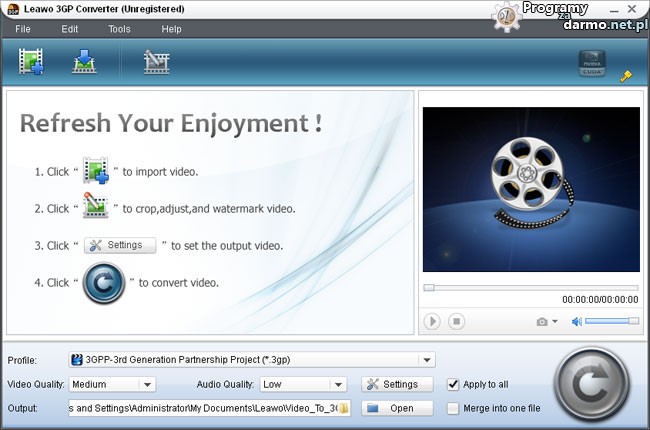Click the Open output folder button
The image size is (650, 430).
pos(396,408)
